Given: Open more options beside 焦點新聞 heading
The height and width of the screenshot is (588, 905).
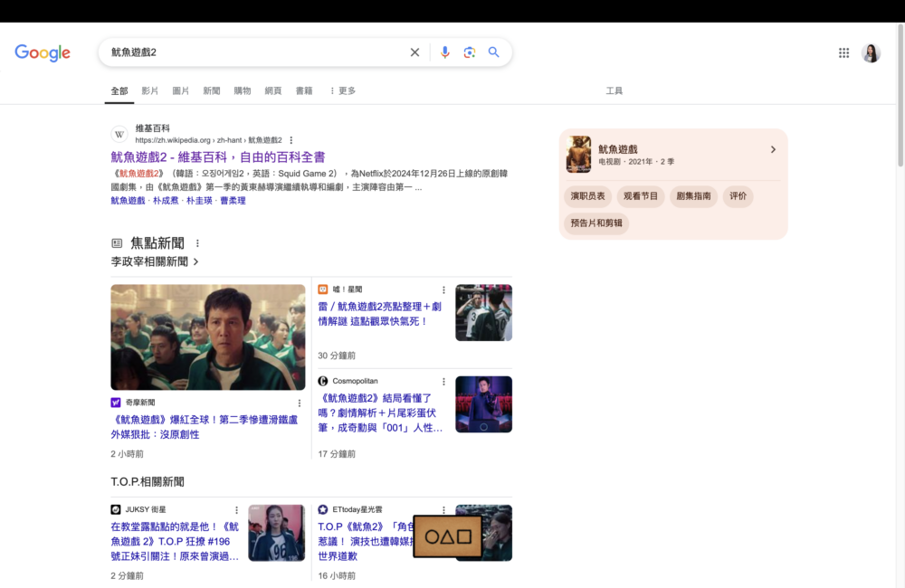Looking at the screenshot, I should (197, 243).
